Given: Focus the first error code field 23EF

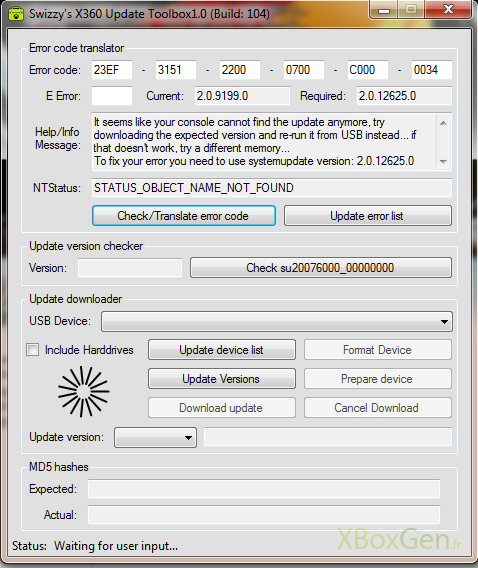Looking at the screenshot, I should (112, 70).
